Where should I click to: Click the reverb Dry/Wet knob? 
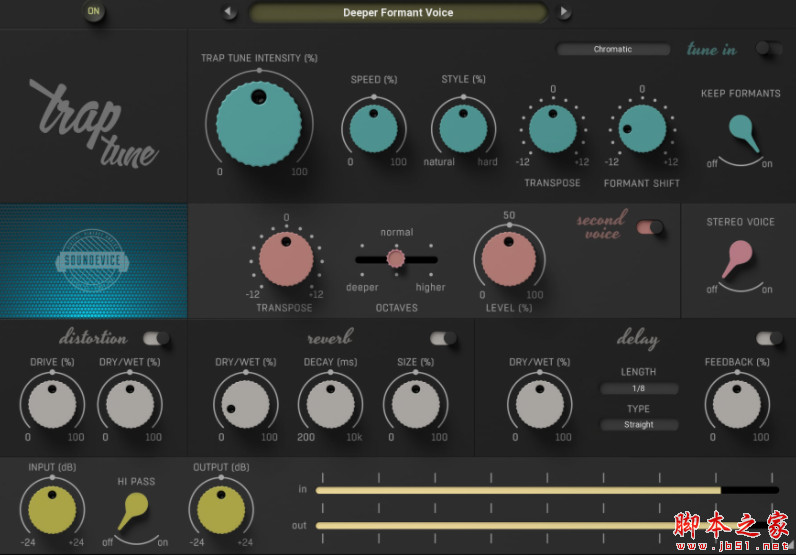pyautogui.click(x=245, y=404)
